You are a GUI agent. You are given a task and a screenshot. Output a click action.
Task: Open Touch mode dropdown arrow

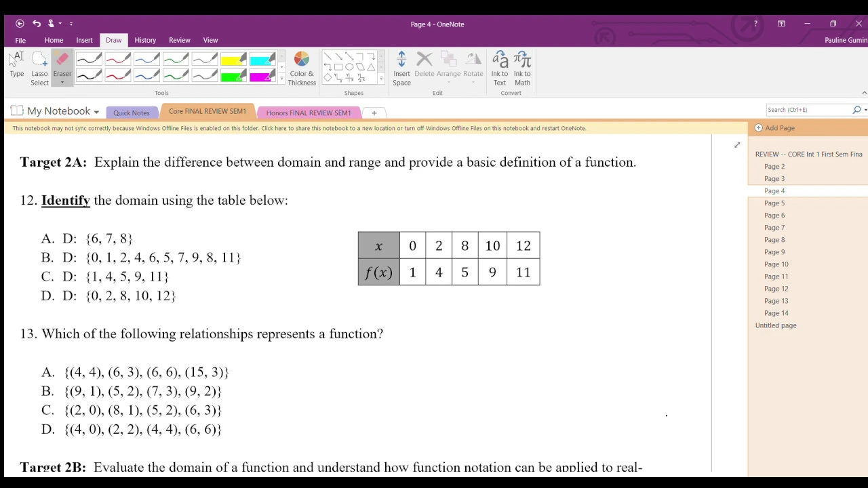coord(60,24)
